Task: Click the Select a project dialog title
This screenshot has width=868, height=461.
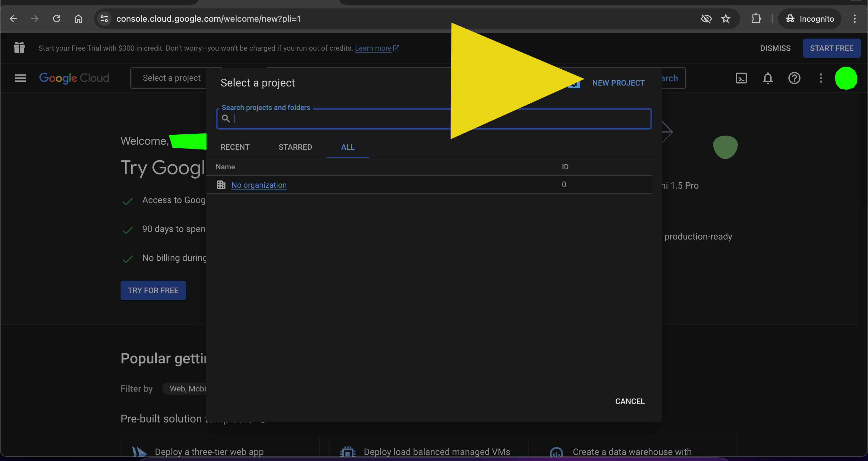Action: point(257,83)
